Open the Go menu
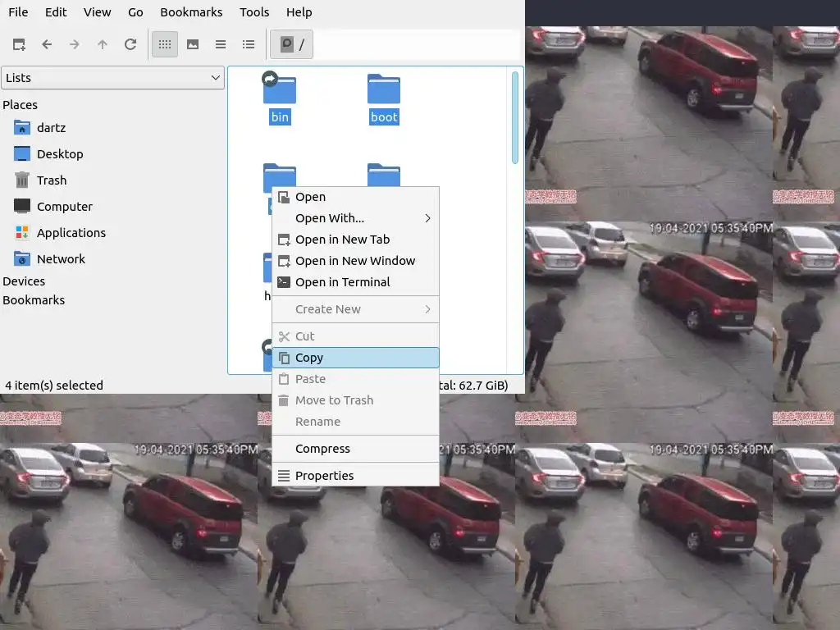Screen dimensions: 840x630 click(x=135, y=11)
